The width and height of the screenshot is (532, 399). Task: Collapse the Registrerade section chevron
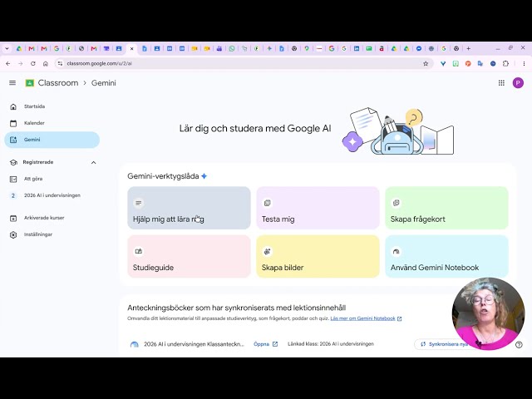(94, 163)
